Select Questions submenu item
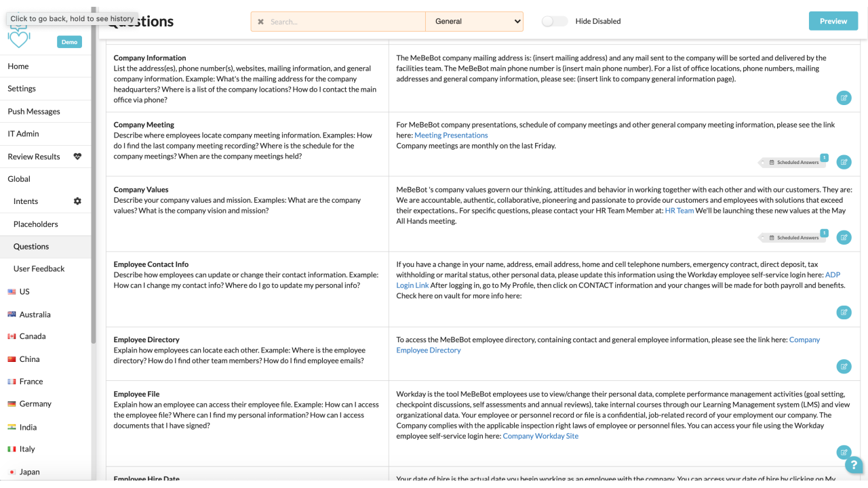Image resolution: width=868 pixels, height=488 pixels. (31, 247)
